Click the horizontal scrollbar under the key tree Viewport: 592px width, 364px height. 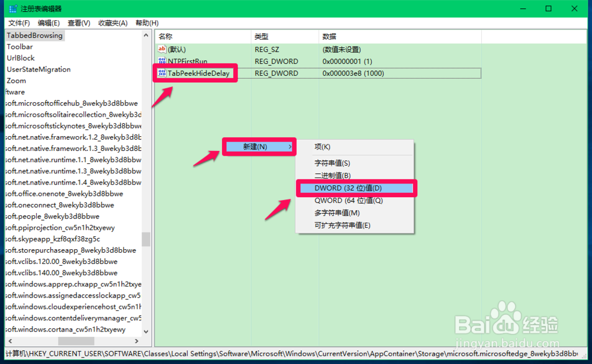pos(74,342)
